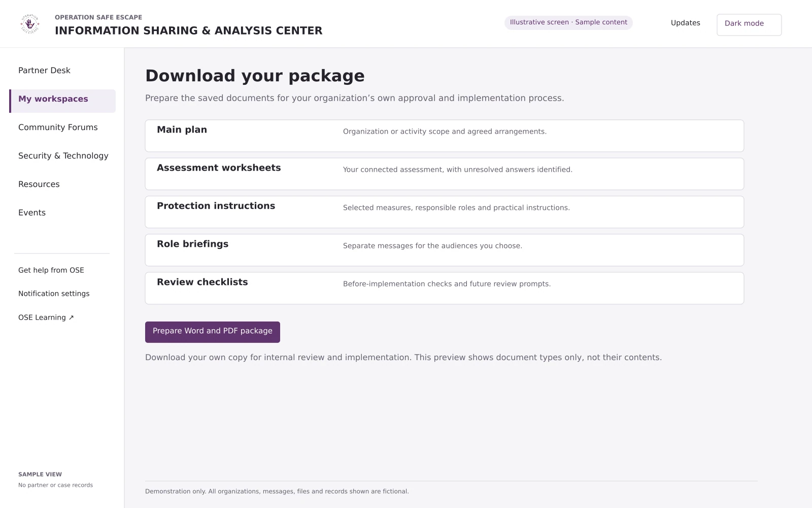Click the Prepare the saved documents subtitle
Screen dimensions: 812x508
pyautogui.click(x=355, y=98)
